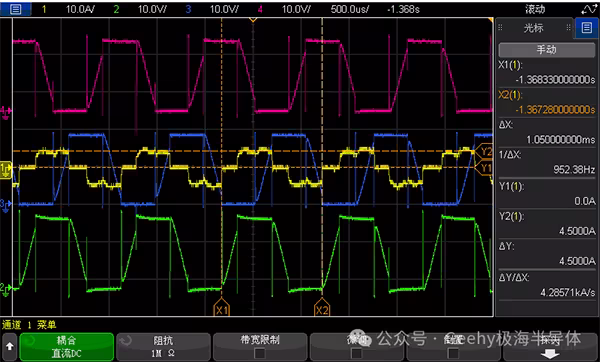Click the channel 4 ground level marker
The height and width of the screenshot is (362, 600).
coord(6,112)
